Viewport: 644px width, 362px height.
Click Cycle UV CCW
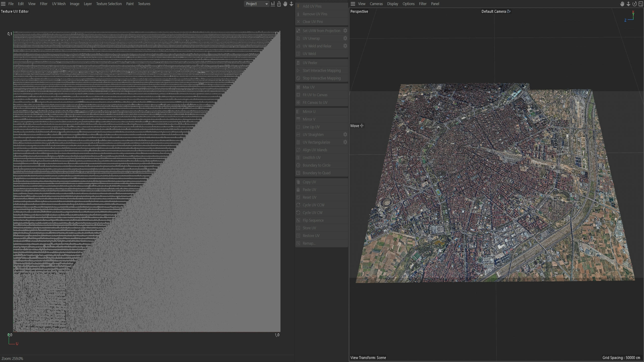coord(321,205)
